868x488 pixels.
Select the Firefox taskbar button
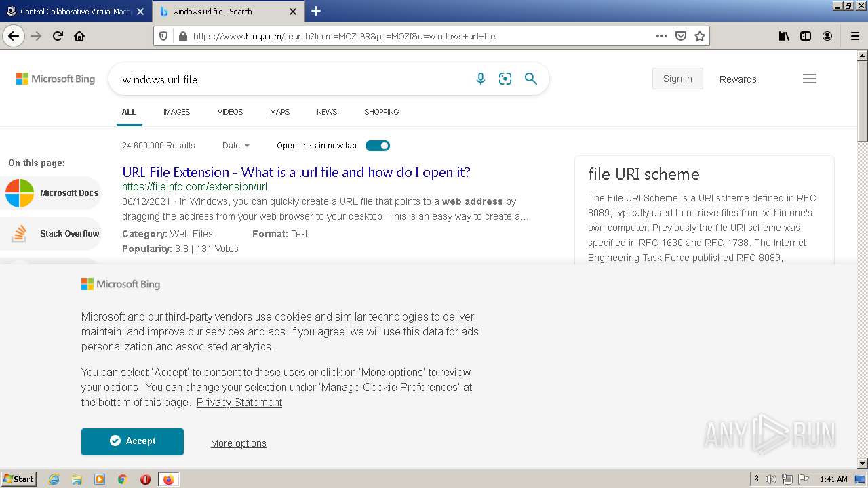point(168,479)
